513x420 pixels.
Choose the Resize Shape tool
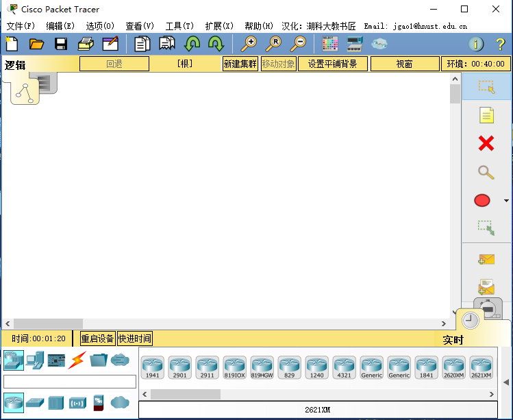486,228
